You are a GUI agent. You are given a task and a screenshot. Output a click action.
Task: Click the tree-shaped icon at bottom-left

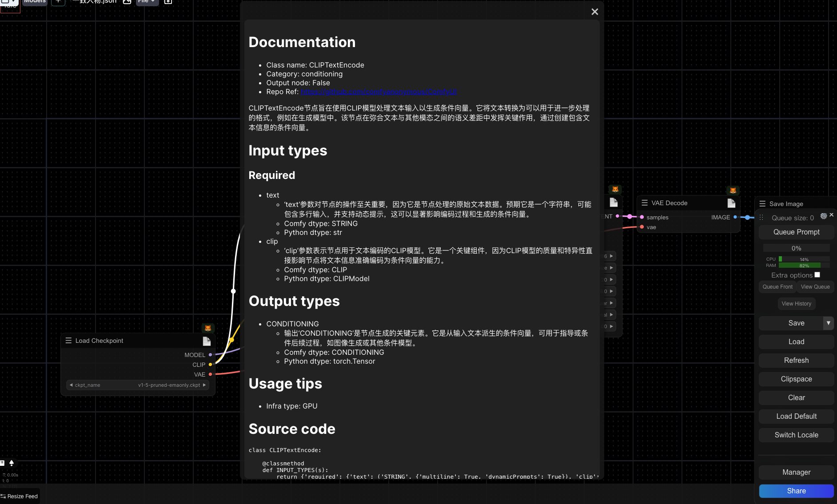click(x=12, y=463)
